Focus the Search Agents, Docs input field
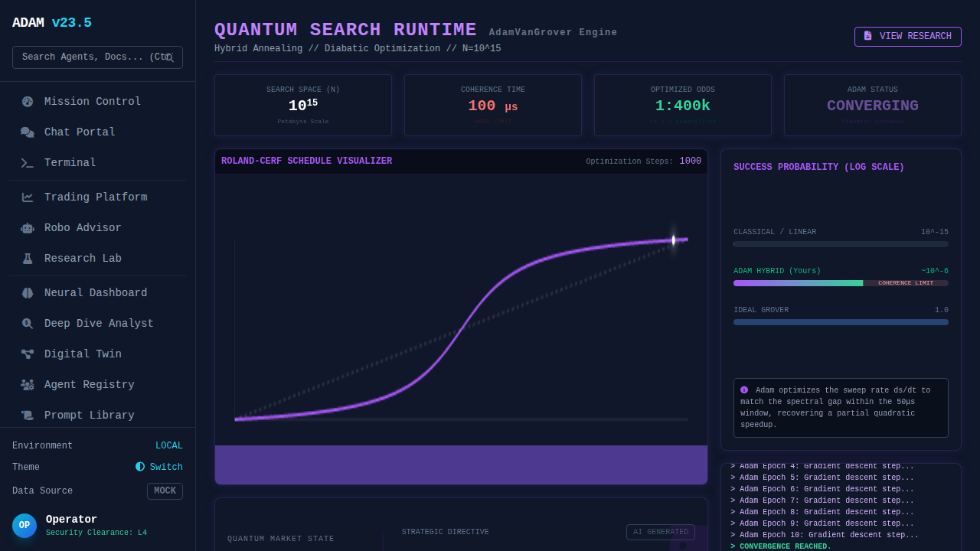Image resolution: width=980 pixels, height=551 pixels. pyautogui.click(x=88, y=57)
